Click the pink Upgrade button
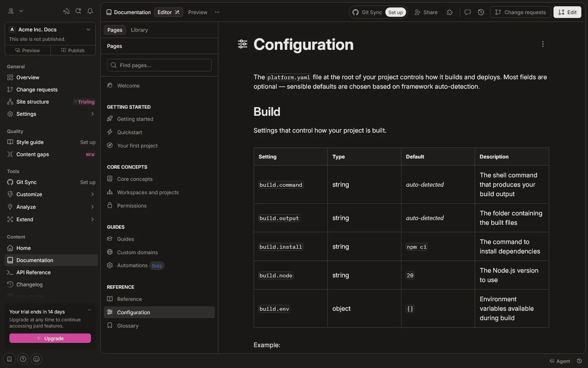Screen dimensions: 588x368 [50, 338]
